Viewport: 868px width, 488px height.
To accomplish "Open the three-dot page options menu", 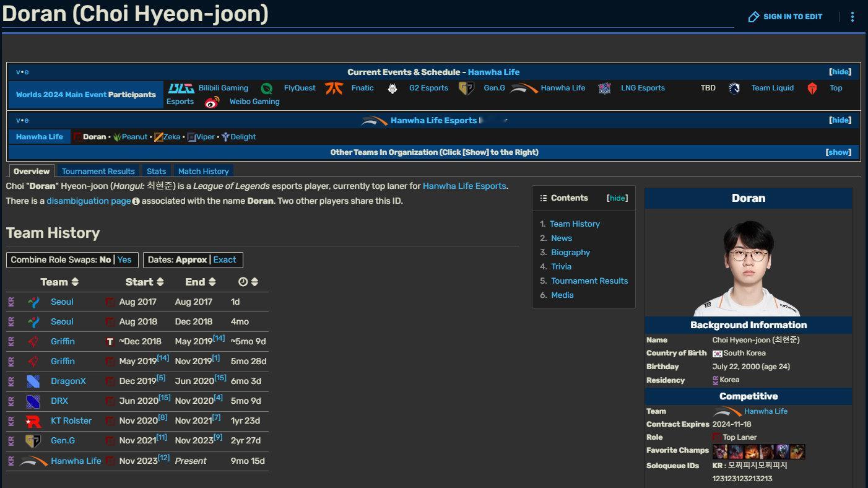I will [x=852, y=17].
